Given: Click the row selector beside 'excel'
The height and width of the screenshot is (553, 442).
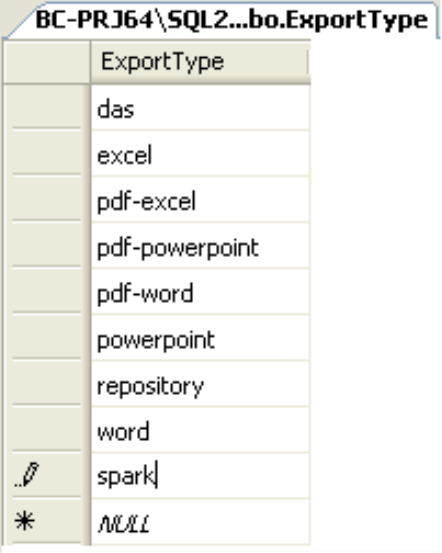Looking at the screenshot, I should (47, 153).
